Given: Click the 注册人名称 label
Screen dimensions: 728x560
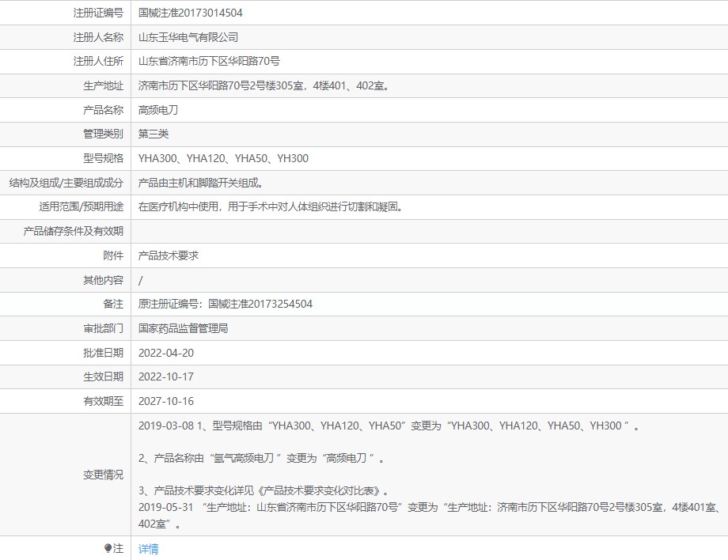Looking at the screenshot, I should click(98, 37).
